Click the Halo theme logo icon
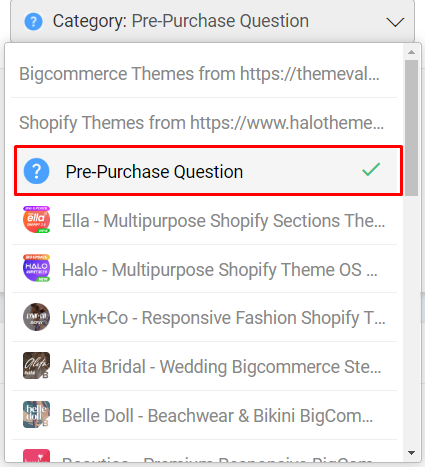Screen dimensions: 425x467 coord(36,268)
